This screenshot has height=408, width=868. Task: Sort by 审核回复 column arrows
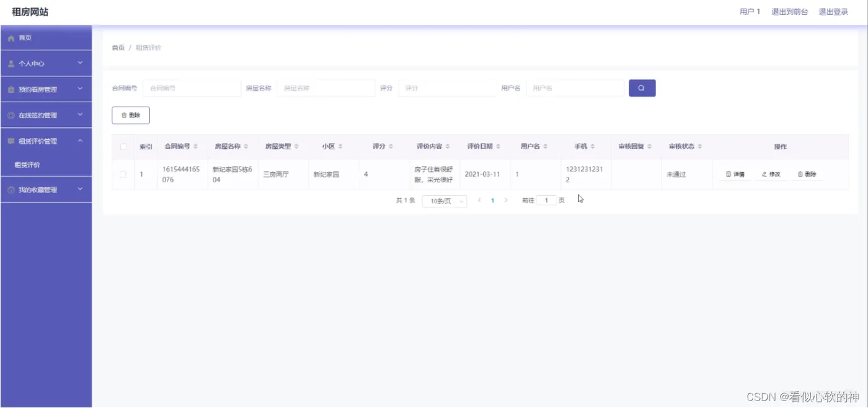pyautogui.click(x=650, y=147)
